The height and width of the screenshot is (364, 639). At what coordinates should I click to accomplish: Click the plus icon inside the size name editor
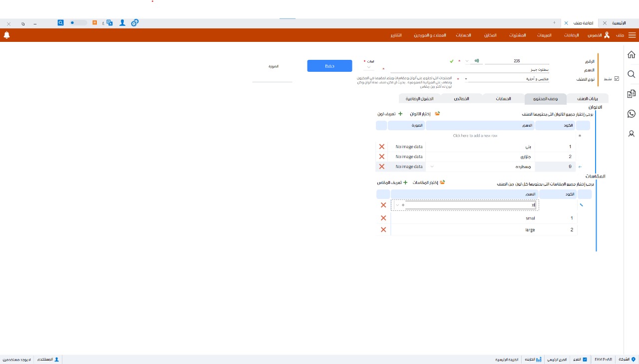pyautogui.click(x=403, y=205)
